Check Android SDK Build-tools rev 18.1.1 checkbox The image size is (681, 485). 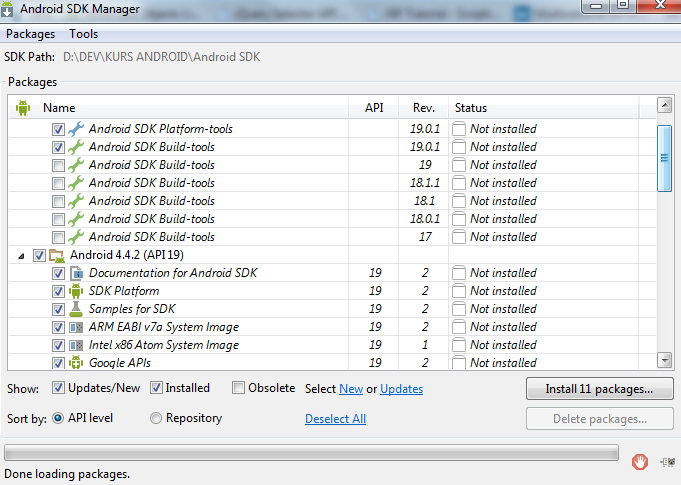[58, 183]
